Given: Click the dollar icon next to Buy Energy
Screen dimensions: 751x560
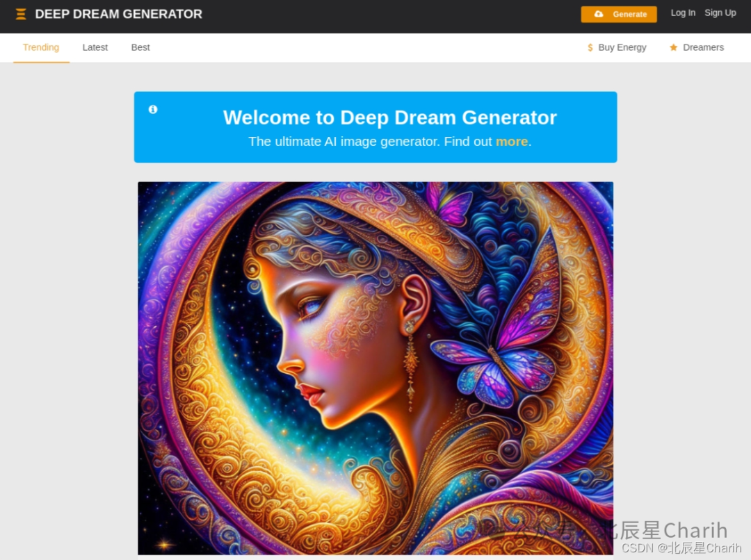Looking at the screenshot, I should point(590,47).
